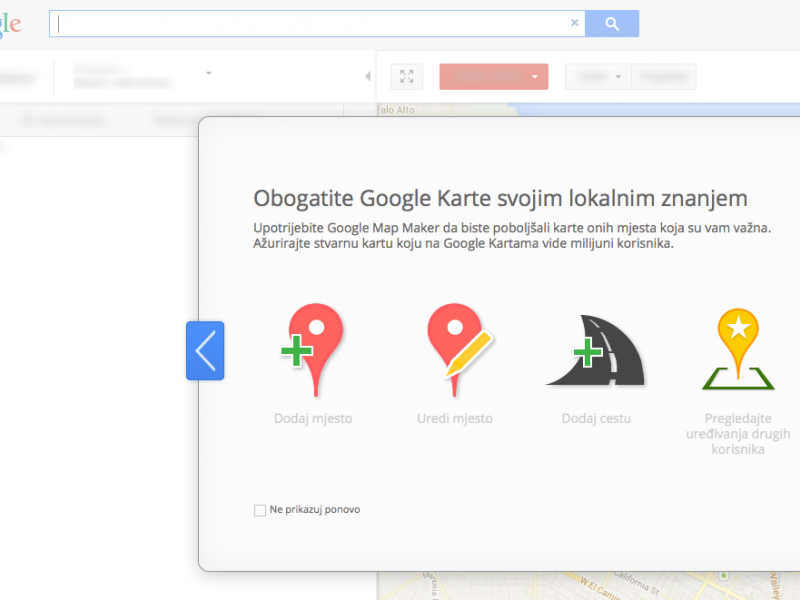Click the Google logo
This screenshot has height=600, width=800.
pos(10,24)
